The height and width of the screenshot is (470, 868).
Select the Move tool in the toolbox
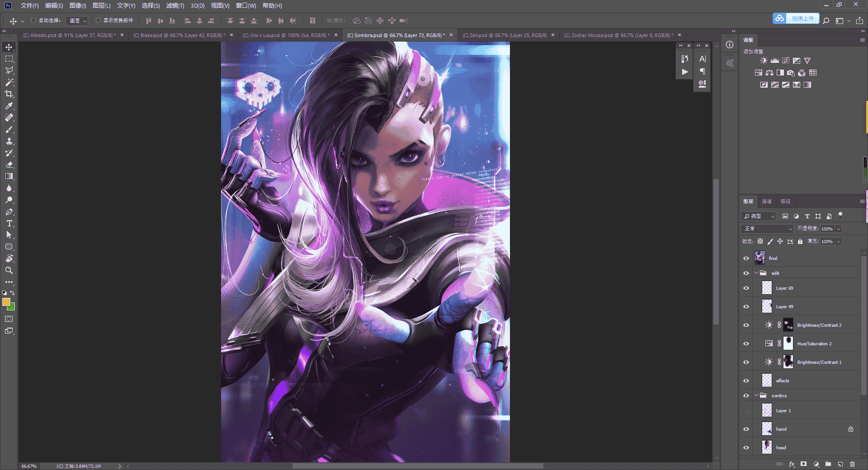[9, 47]
